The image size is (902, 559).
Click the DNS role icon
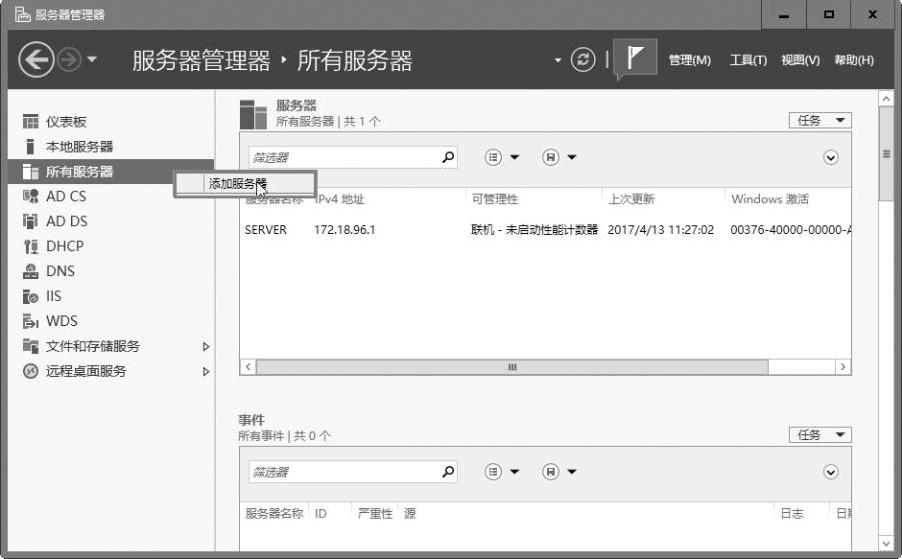point(30,271)
